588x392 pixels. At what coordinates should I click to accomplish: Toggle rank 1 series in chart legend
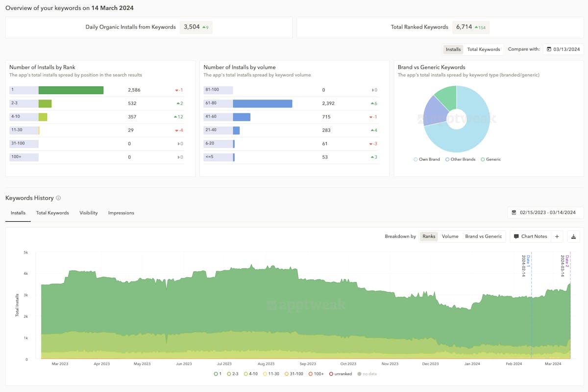pos(218,374)
